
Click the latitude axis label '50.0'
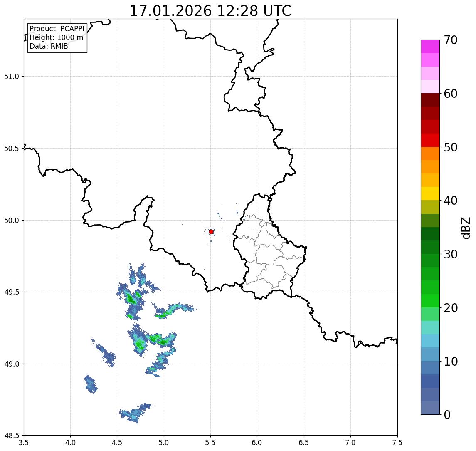[12, 221]
